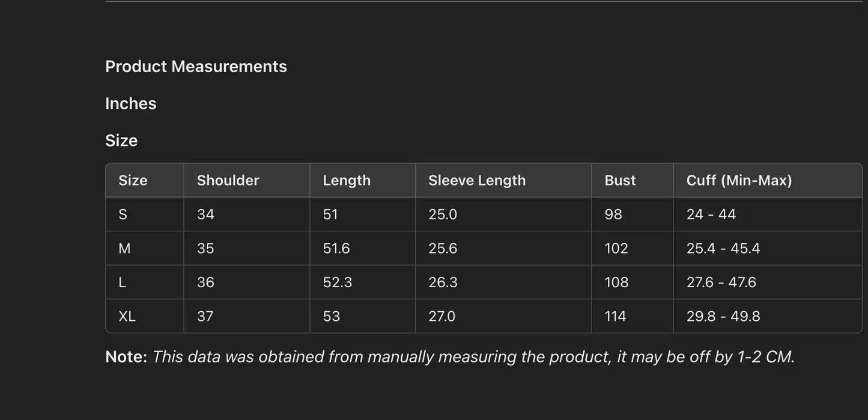Click the Inches unit label

pyautogui.click(x=130, y=103)
